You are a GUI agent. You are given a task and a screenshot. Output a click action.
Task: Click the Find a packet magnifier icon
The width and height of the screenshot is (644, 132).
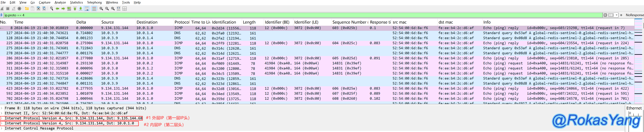click(x=51, y=9)
